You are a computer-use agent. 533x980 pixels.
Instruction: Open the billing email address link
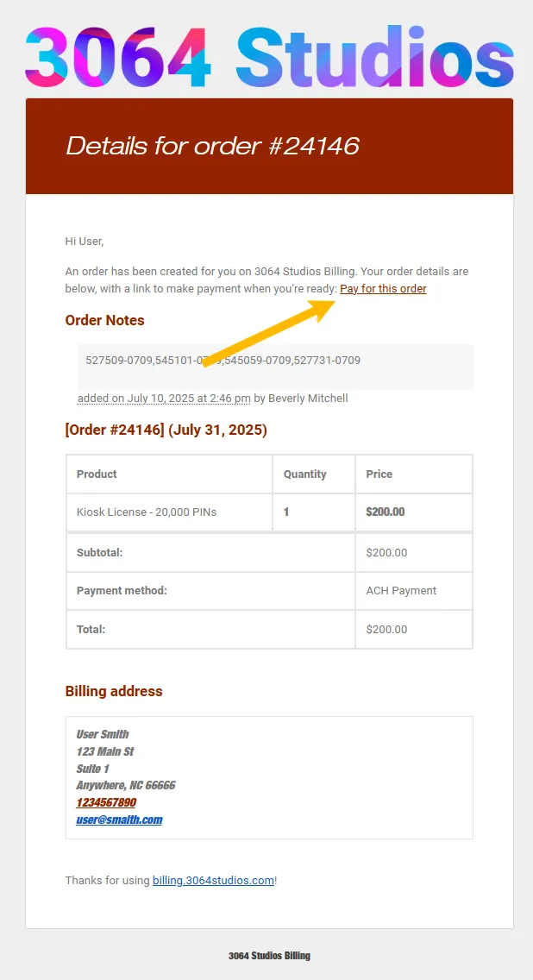tap(119, 820)
